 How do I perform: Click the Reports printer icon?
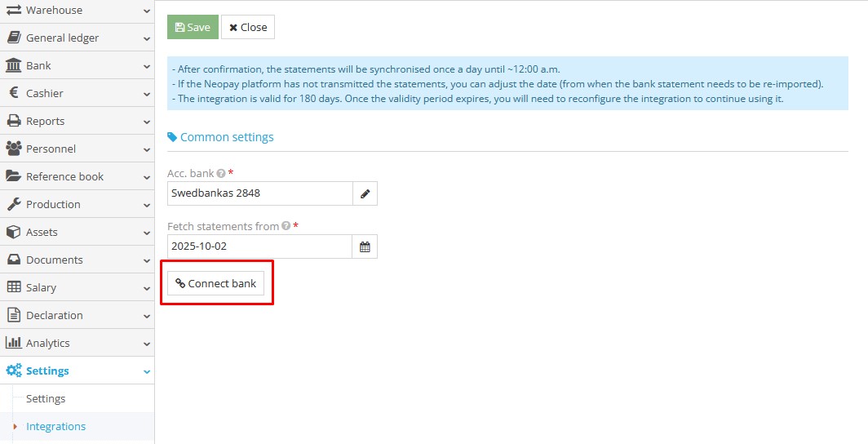(14, 121)
